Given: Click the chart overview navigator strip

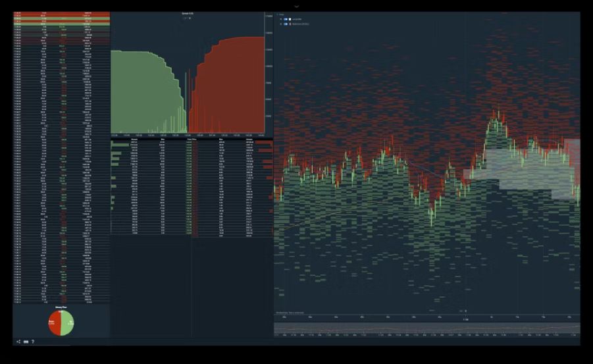Looking at the screenshot, I should [426, 328].
